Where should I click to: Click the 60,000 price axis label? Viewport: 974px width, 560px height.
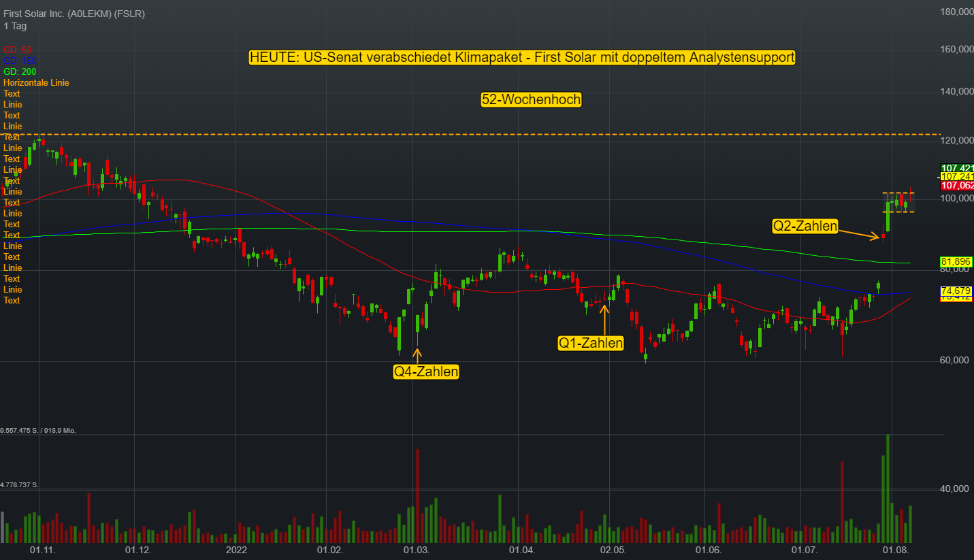pos(954,361)
